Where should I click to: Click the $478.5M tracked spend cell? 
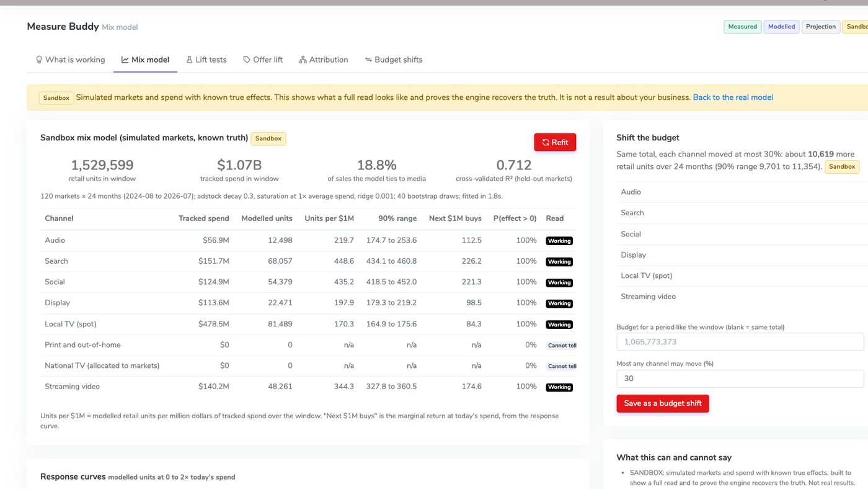[214, 324]
